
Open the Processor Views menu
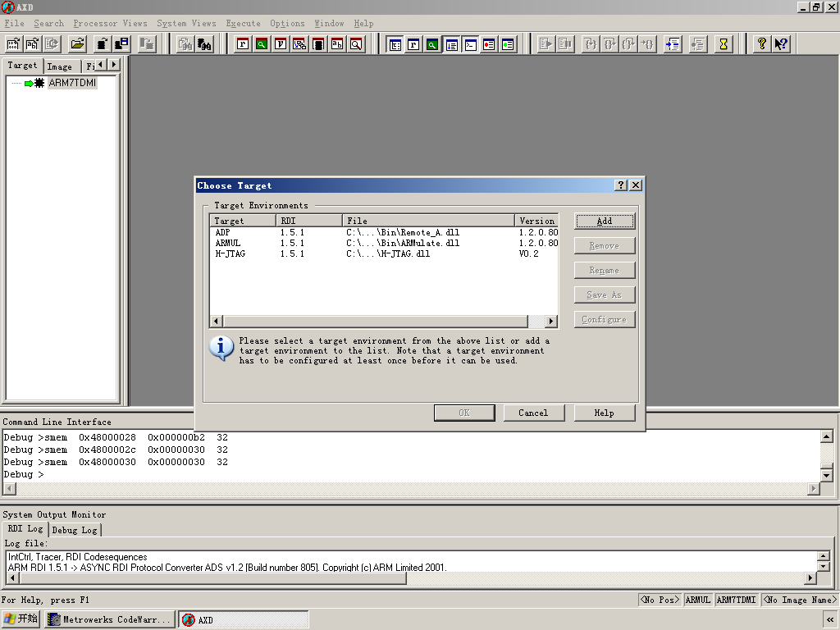point(111,24)
